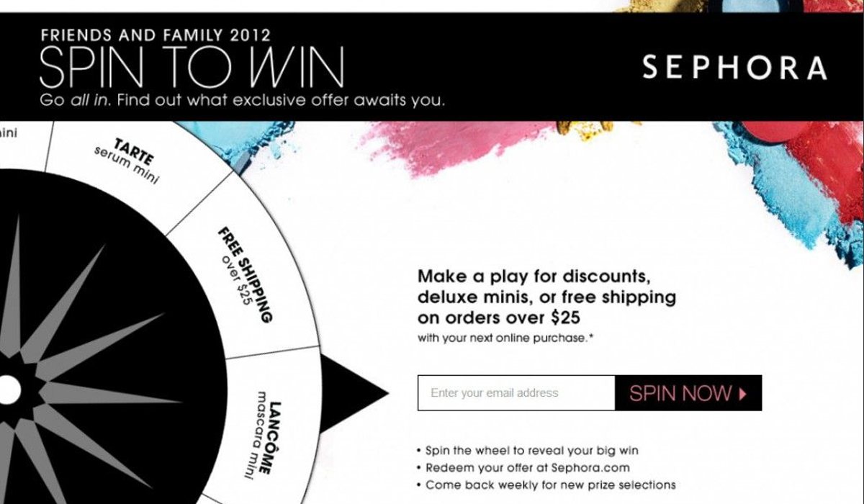Click the black pointer arrow beside the wheel
This screenshot has width=864, height=504.
(353, 393)
